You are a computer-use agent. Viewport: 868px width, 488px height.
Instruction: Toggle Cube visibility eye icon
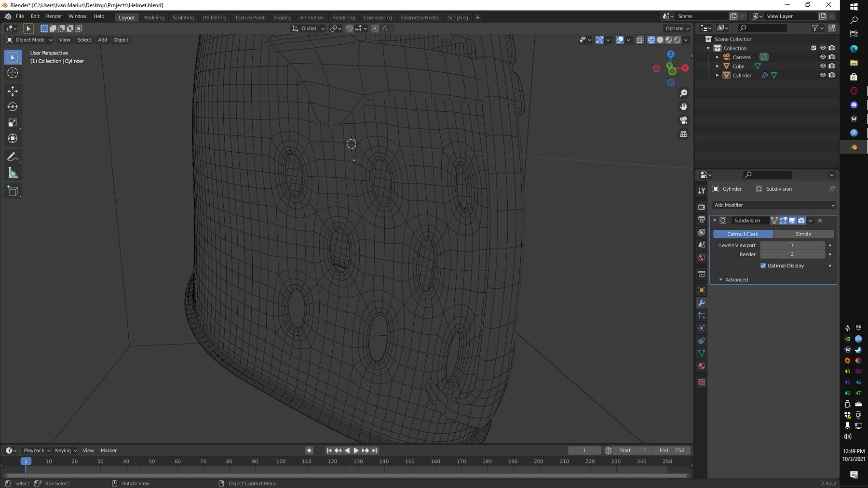tap(823, 66)
